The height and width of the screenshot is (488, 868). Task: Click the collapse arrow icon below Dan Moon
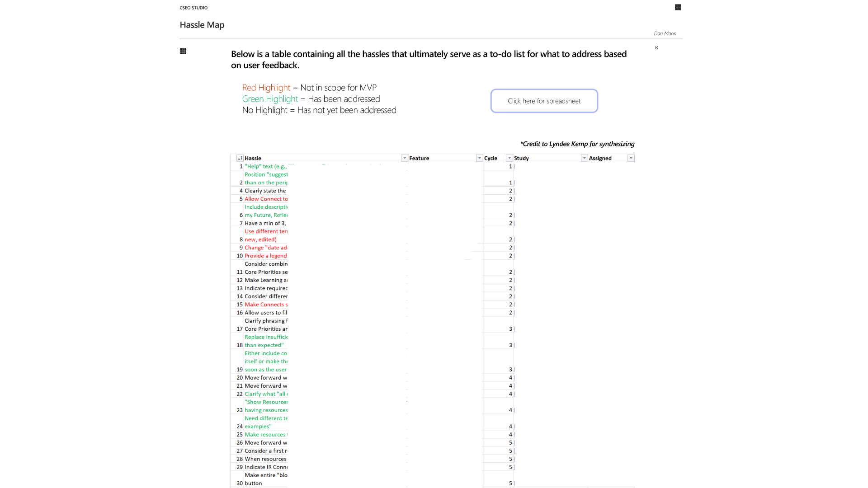pyautogui.click(x=656, y=47)
